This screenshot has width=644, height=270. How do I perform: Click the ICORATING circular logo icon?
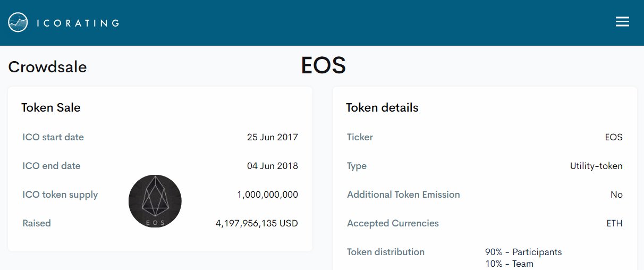[x=18, y=22]
